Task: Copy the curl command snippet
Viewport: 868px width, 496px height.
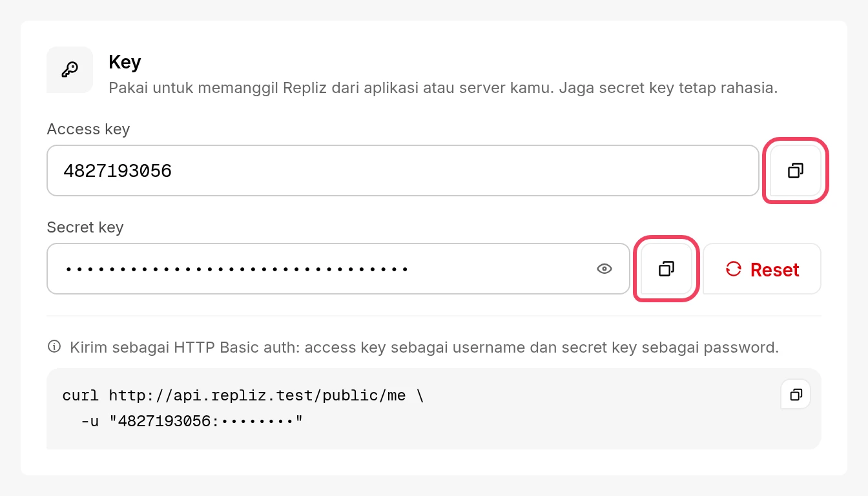Action: pyautogui.click(x=796, y=394)
